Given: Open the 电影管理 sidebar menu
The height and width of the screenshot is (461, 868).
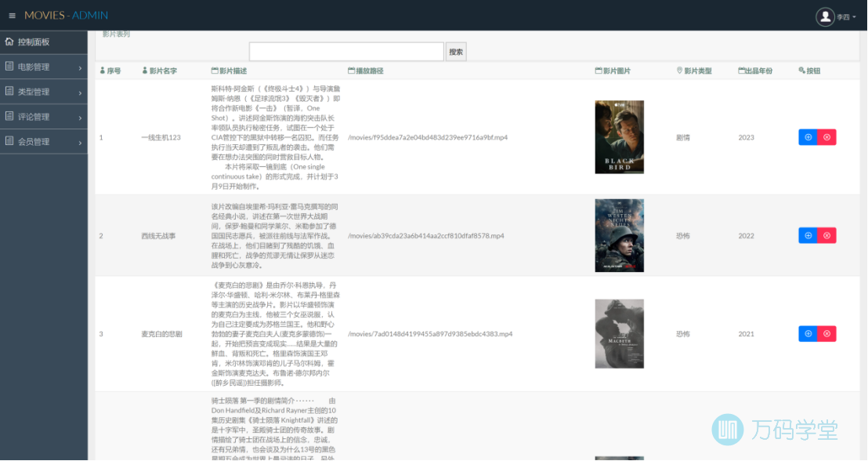Looking at the screenshot, I should tap(44, 67).
